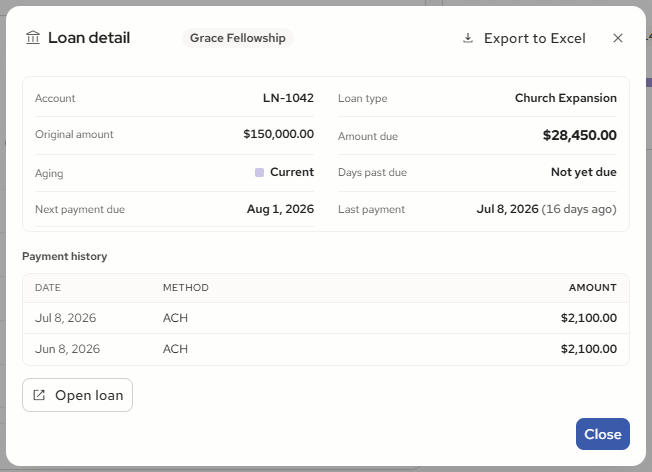Click the Next payment due label
Screen dimensions: 652x472
coord(80,209)
